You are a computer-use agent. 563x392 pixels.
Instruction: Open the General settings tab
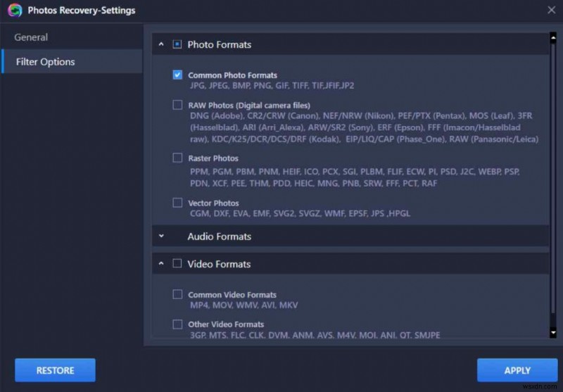[32, 37]
